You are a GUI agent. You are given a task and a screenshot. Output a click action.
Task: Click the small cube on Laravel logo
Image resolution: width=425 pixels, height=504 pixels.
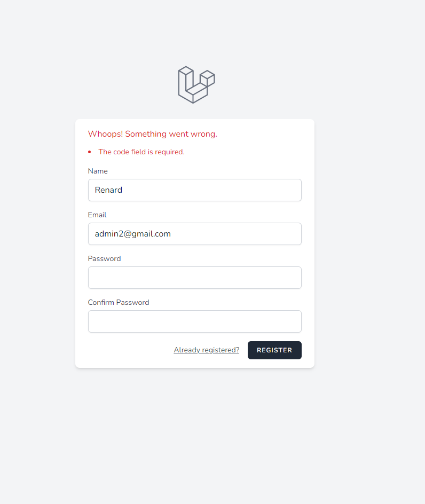(207, 78)
